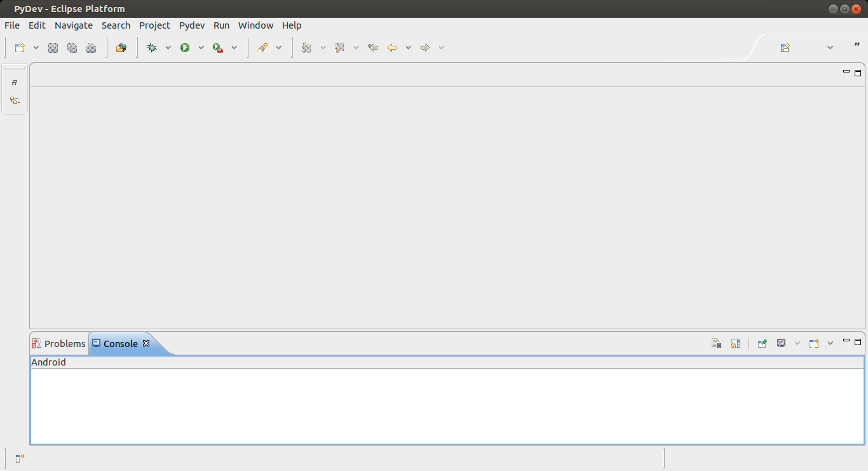The height and width of the screenshot is (471, 868).
Task: Close the Eclipse window with the red button
Action: 856,9
